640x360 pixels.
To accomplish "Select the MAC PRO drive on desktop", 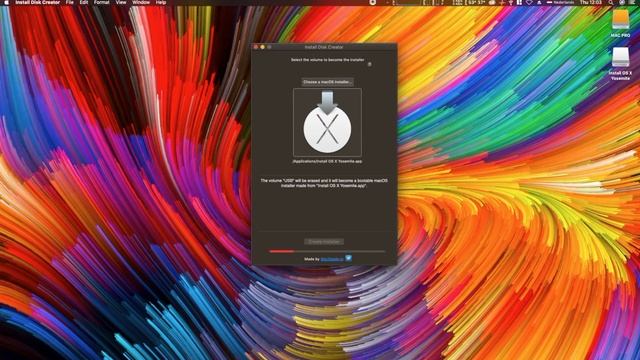I will click(620, 24).
